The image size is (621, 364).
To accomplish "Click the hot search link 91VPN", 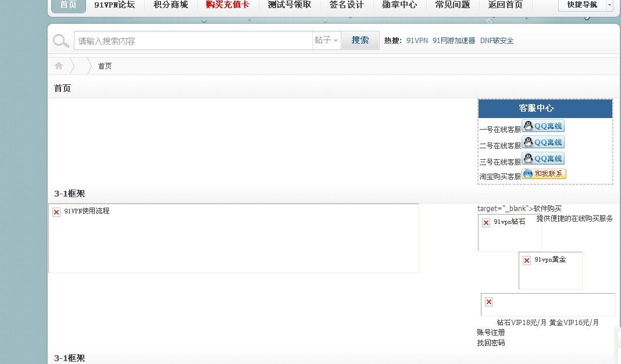I will (417, 40).
